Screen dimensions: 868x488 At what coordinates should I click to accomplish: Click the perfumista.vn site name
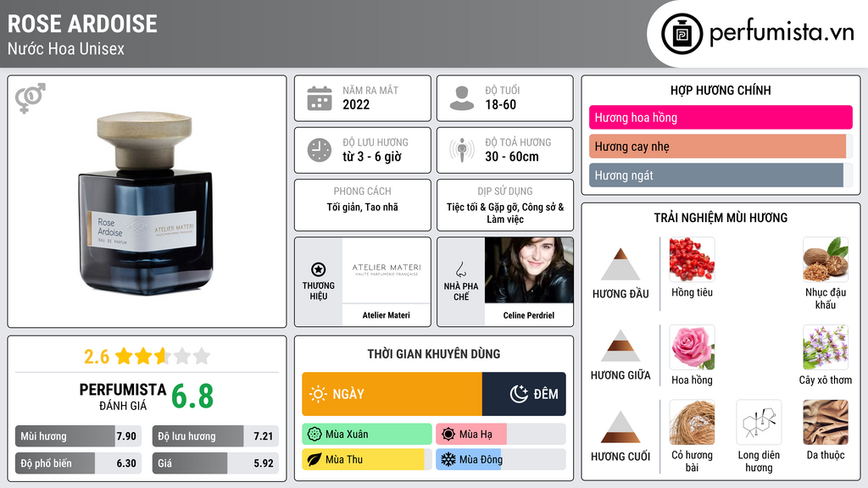pyautogui.click(x=782, y=33)
